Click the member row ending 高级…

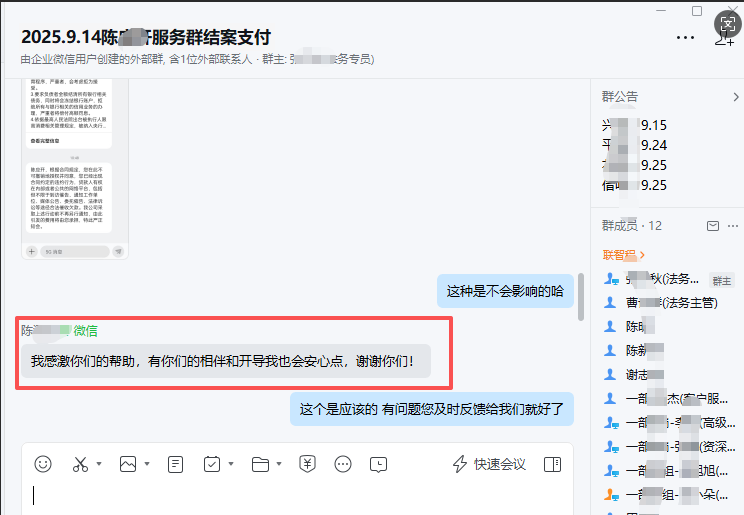[x=668, y=422]
